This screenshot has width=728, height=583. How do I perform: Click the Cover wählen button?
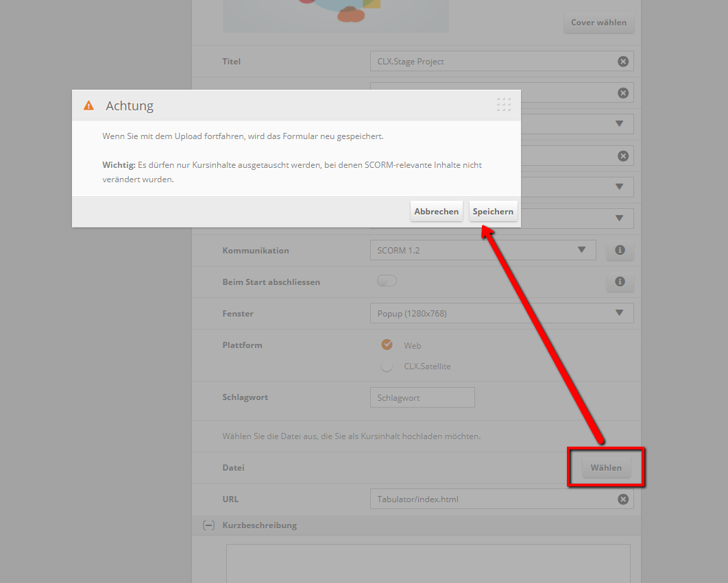(598, 23)
